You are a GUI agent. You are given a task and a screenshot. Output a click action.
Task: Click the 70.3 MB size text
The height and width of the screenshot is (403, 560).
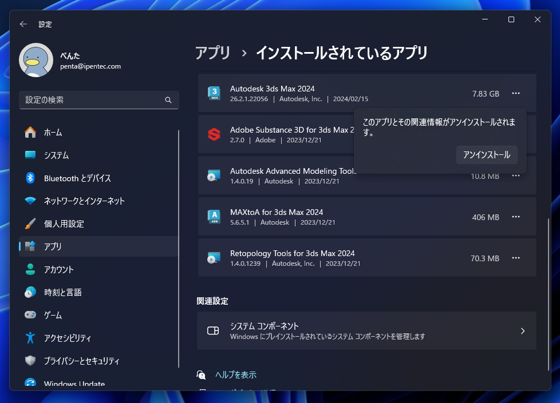(x=485, y=258)
